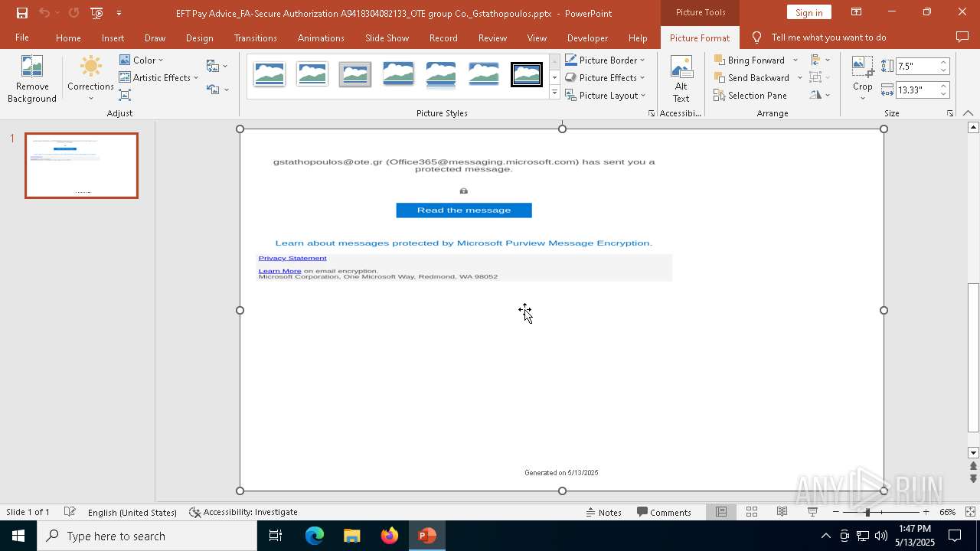Open Microsoft Edge from taskbar
Image resolution: width=980 pixels, height=551 pixels.
pyautogui.click(x=315, y=536)
